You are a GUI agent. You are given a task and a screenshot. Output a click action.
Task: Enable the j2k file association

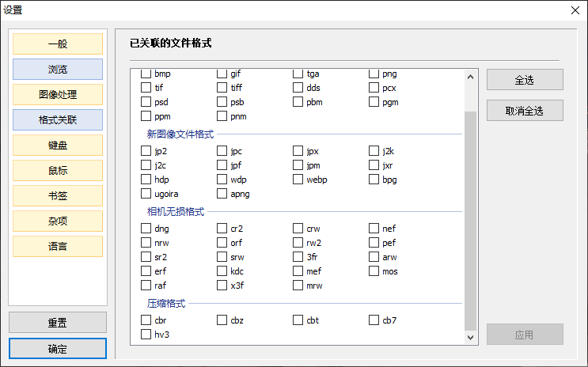point(374,151)
